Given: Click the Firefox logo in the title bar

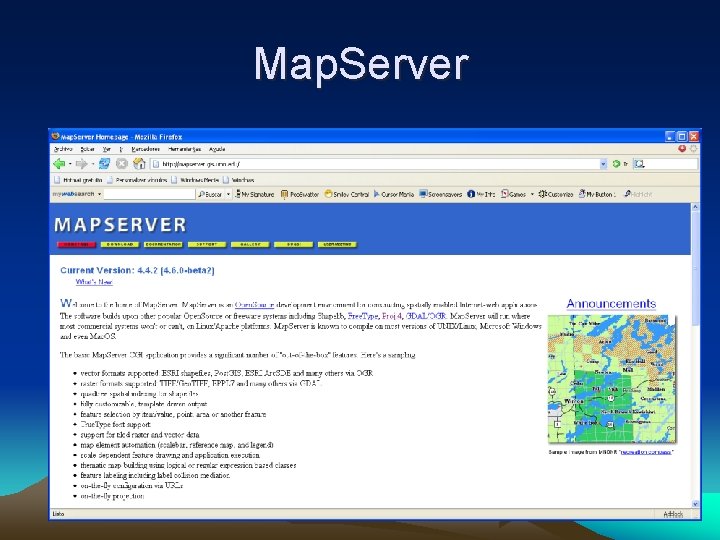Looking at the screenshot, I should tap(56, 136).
